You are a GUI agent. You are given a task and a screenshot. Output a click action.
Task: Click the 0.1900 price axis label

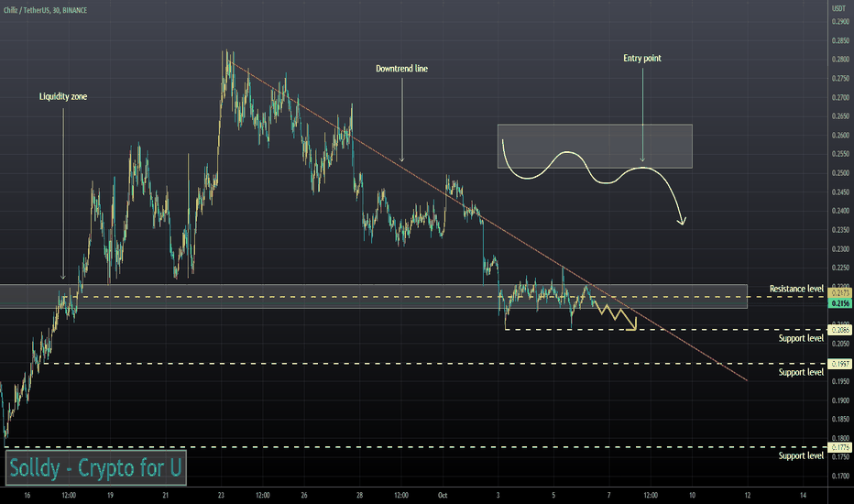[840, 400]
